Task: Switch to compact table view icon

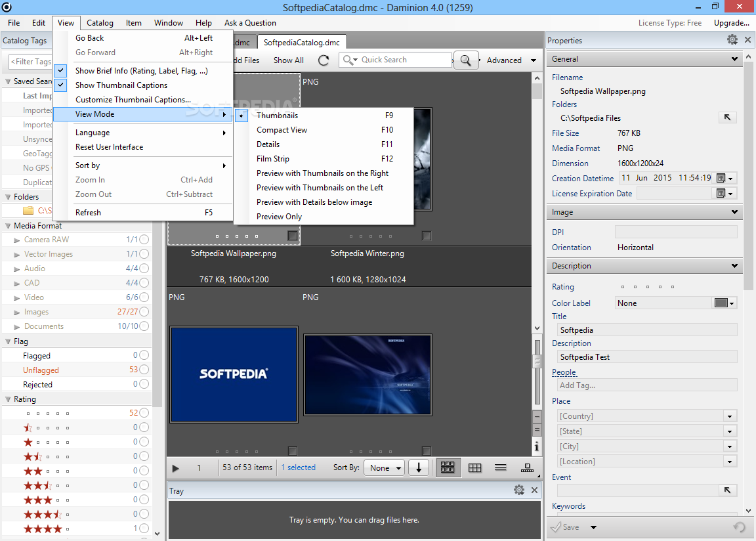Action: coord(475,467)
